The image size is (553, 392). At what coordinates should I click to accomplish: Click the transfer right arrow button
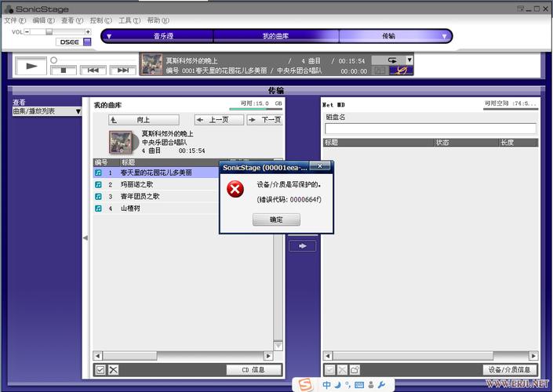click(302, 245)
